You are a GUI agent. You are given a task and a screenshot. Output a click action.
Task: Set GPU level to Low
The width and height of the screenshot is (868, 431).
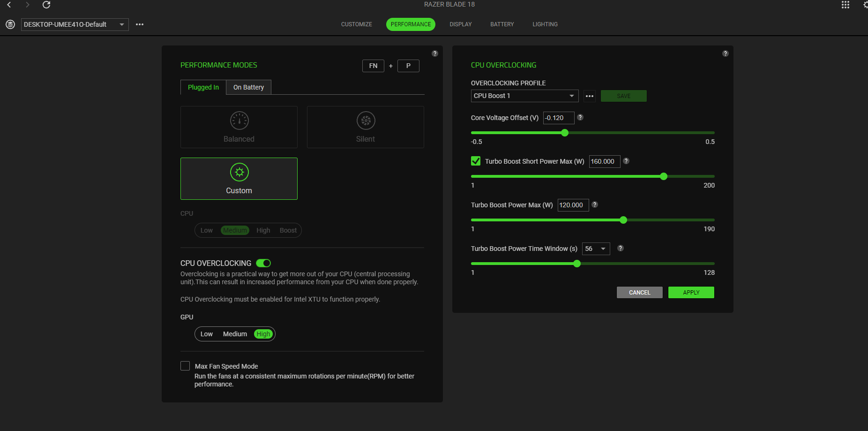tap(207, 334)
